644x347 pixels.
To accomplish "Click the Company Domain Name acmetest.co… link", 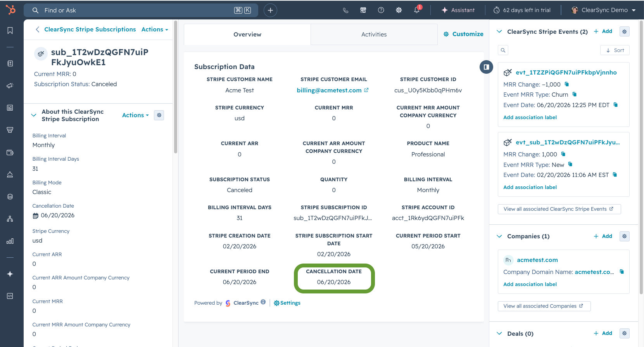I will coord(594,272).
